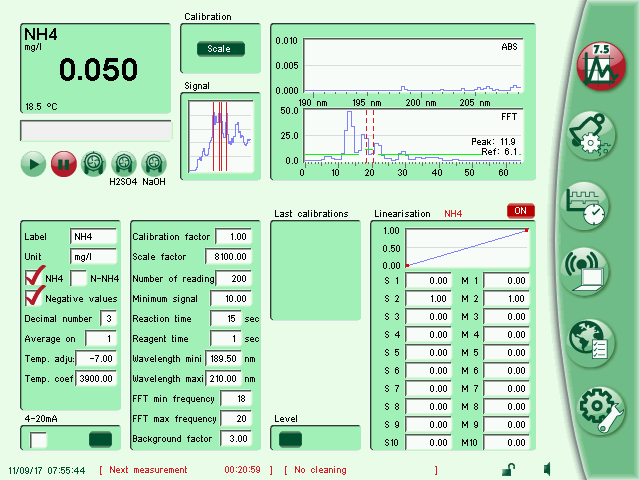Image resolution: width=640 pixels, height=480 pixels.
Task: Activate the H2SO4 pump icon
Action: click(124, 162)
